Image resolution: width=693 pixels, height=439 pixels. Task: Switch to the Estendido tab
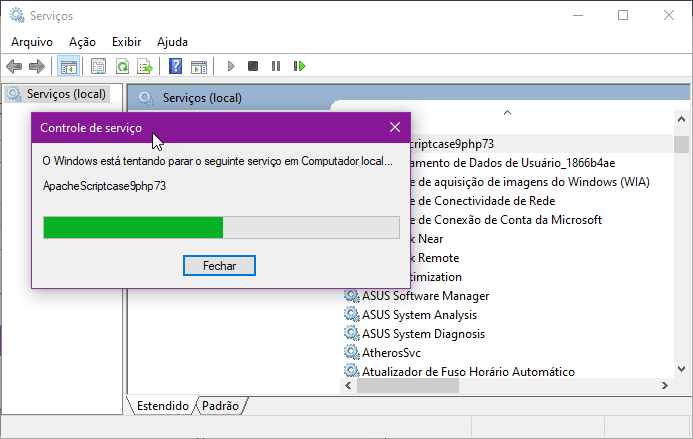click(x=162, y=406)
